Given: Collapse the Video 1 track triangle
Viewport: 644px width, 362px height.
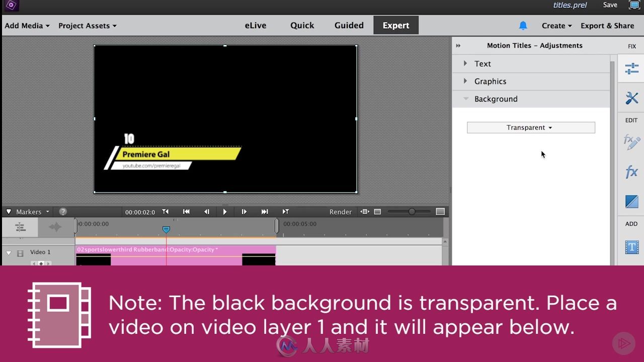Looking at the screenshot, I should (9, 253).
